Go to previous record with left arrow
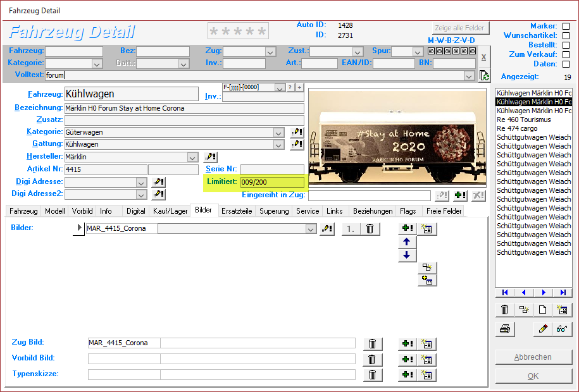This screenshot has height=392, width=579. pos(524,293)
